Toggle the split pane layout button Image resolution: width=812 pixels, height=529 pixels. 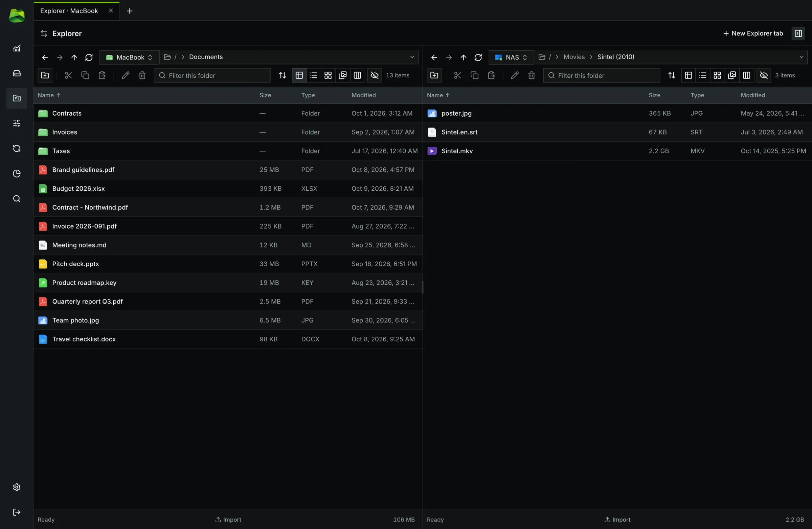tap(798, 33)
